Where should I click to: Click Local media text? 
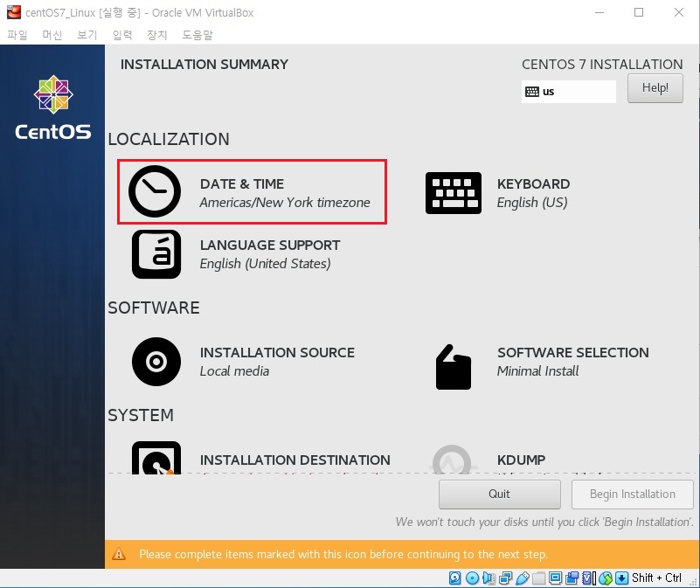[x=234, y=371]
